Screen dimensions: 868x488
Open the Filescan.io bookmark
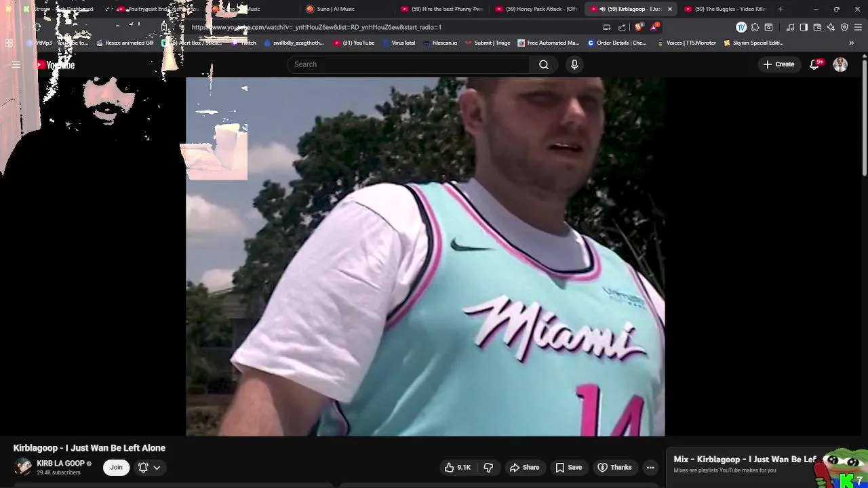click(440, 43)
